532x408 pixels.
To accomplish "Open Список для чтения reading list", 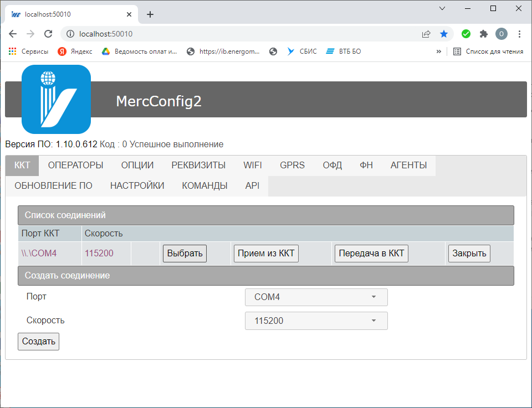I will (x=488, y=51).
